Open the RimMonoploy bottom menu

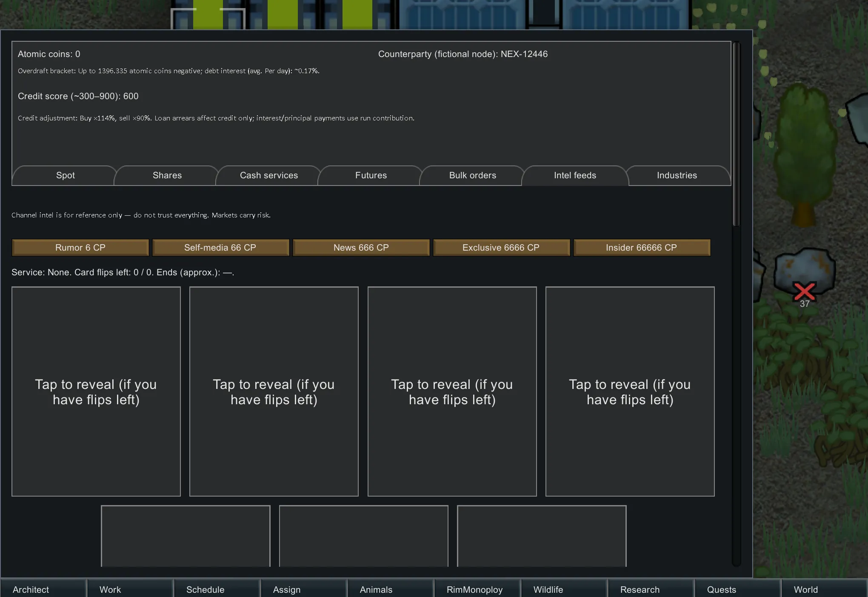pyautogui.click(x=477, y=589)
